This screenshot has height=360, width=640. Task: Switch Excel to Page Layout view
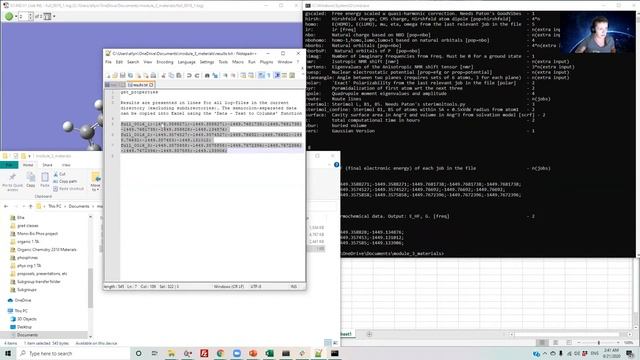(555, 342)
